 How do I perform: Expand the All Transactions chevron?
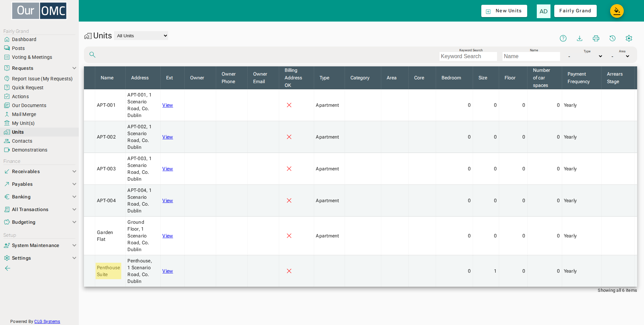[74, 209]
